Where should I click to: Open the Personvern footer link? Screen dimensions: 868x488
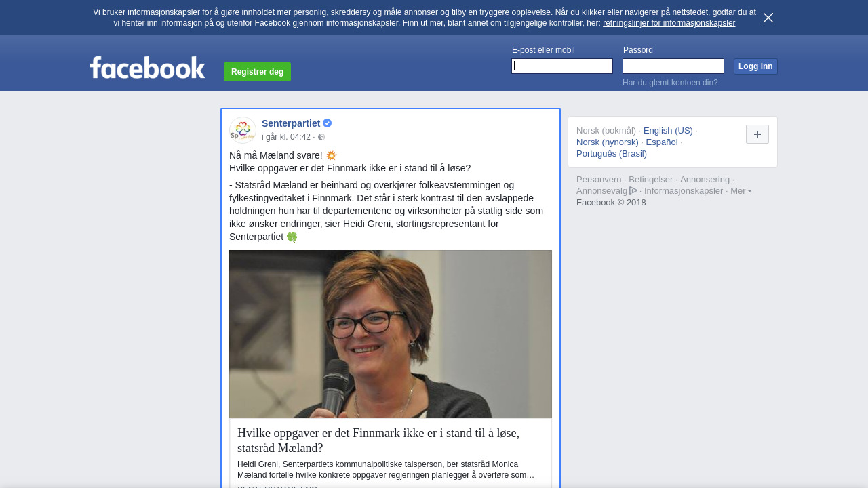click(599, 180)
